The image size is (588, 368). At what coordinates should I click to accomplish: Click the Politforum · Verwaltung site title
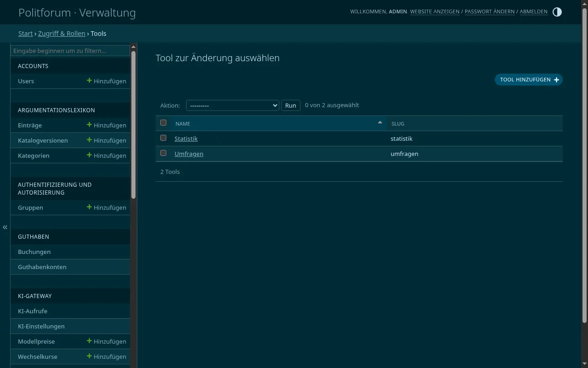point(77,12)
